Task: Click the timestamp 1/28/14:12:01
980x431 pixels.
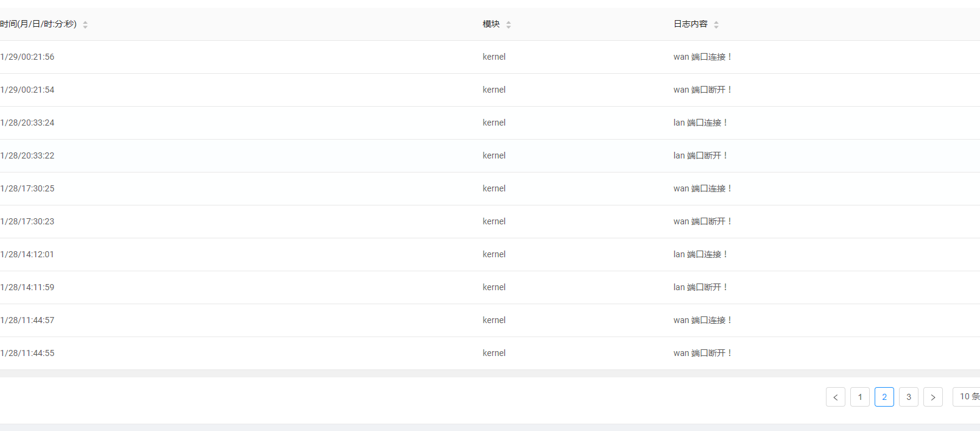Action: (x=27, y=254)
